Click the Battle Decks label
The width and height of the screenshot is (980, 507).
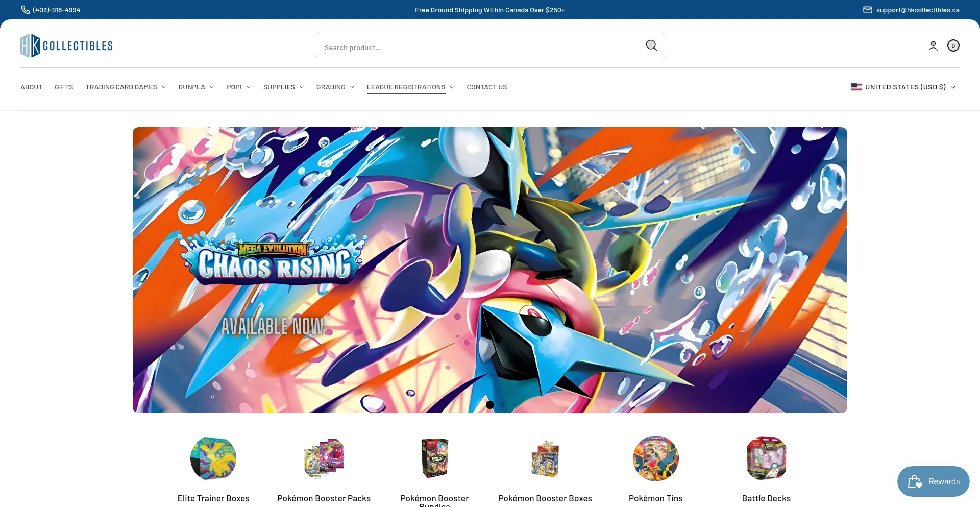pos(766,498)
